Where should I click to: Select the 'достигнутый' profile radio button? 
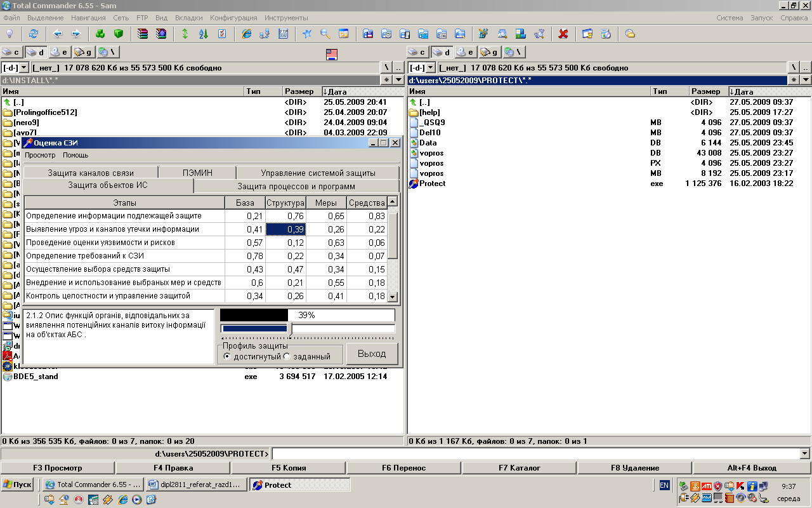pos(227,356)
